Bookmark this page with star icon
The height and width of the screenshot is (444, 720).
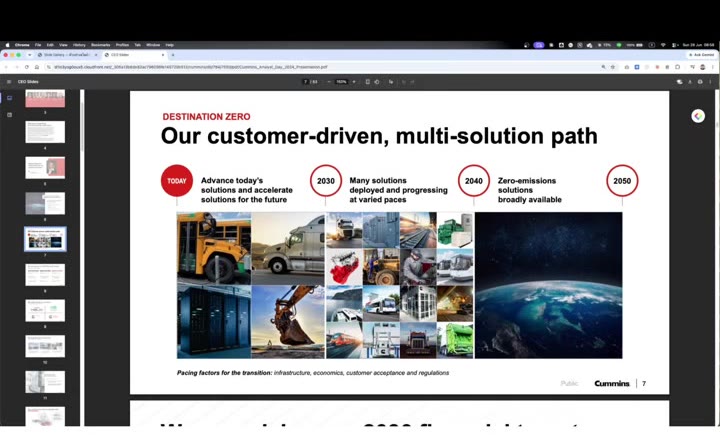[x=613, y=67]
